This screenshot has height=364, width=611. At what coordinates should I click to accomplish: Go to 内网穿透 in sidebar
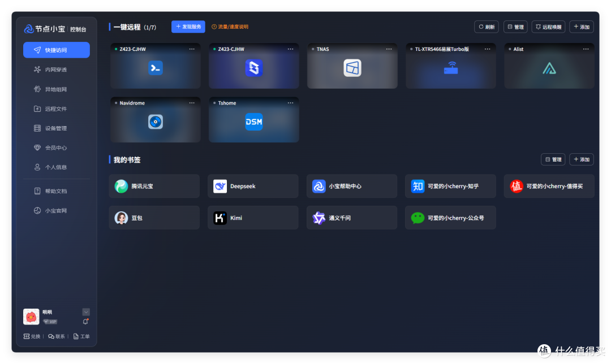[57, 70]
